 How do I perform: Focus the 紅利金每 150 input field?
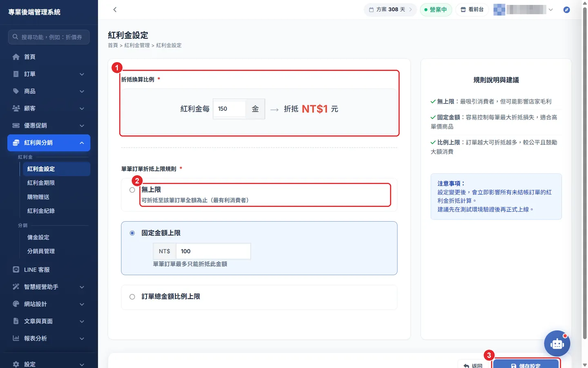pyautogui.click(x=229, y=109)
